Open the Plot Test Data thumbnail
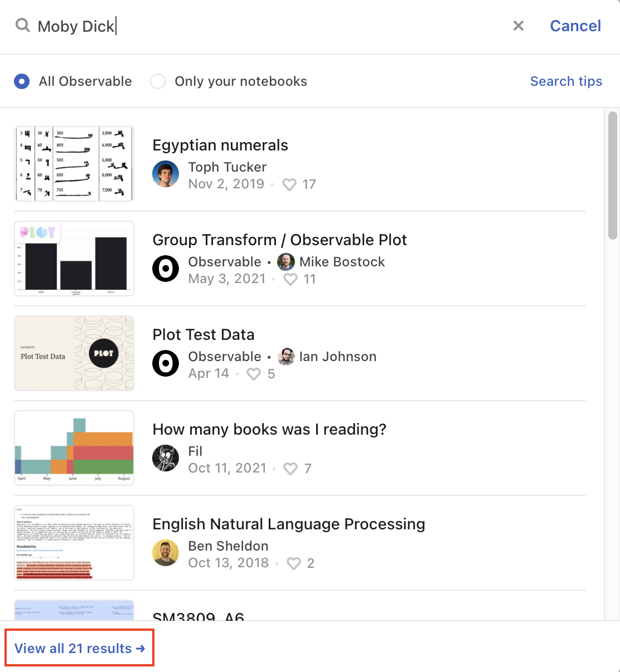 coord(74,353)
